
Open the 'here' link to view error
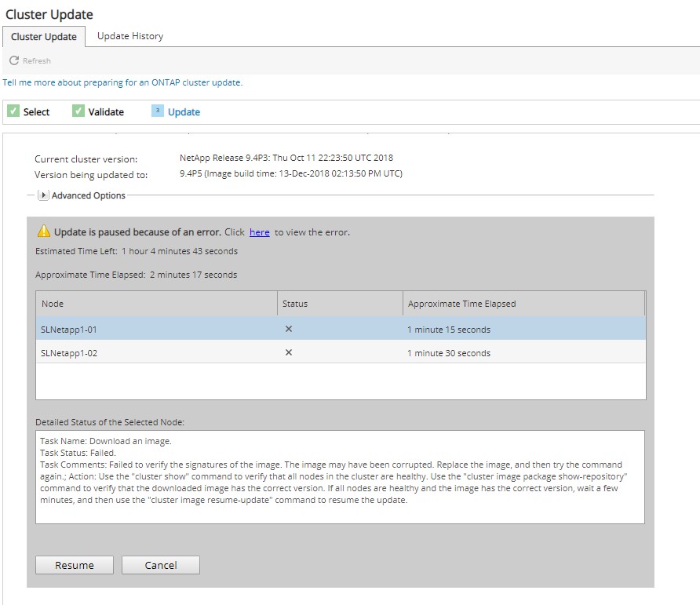(259, 232)
